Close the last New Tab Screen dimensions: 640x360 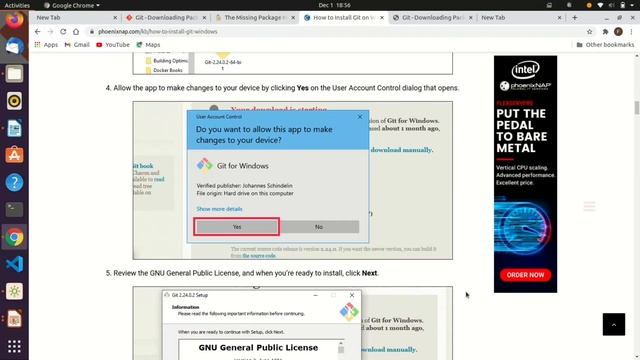[559, 18]
